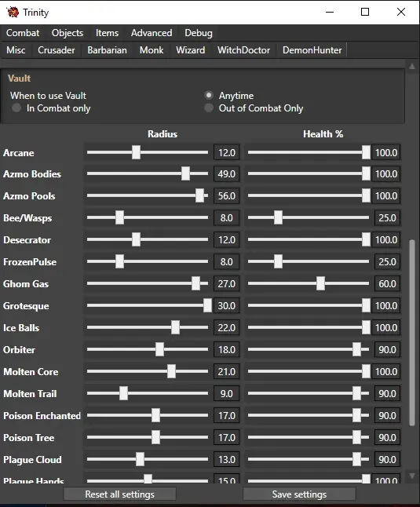The height and width of the screenshot is (507, 420).
Task: Click Save settings button
Action: point(299,494)
